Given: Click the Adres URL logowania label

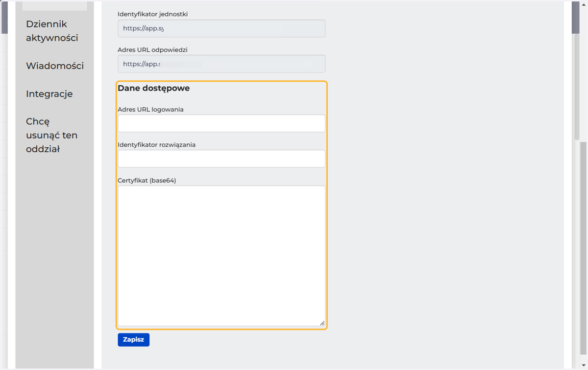Looking at the screenshot, I should tap(150, 109).
